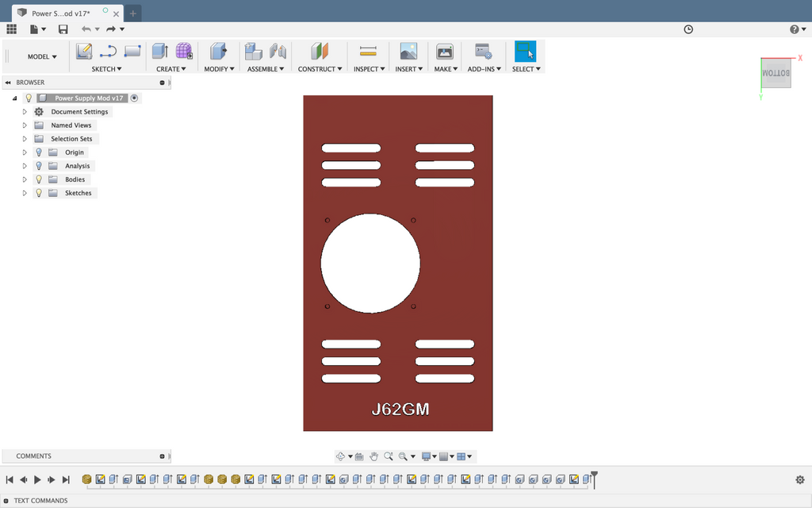Select the Press Pull modify icon
The height and width of the screenshot is (508, 812).
click(x=218, y=52)
